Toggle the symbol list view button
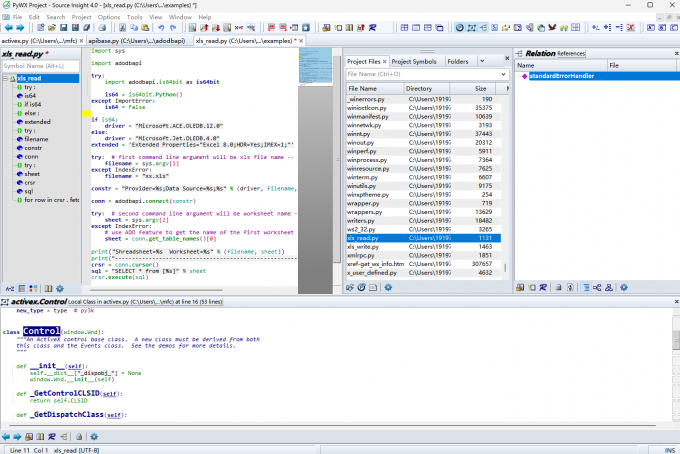The height and width of the screenshot is (454, 680). (x=22, y=288)
